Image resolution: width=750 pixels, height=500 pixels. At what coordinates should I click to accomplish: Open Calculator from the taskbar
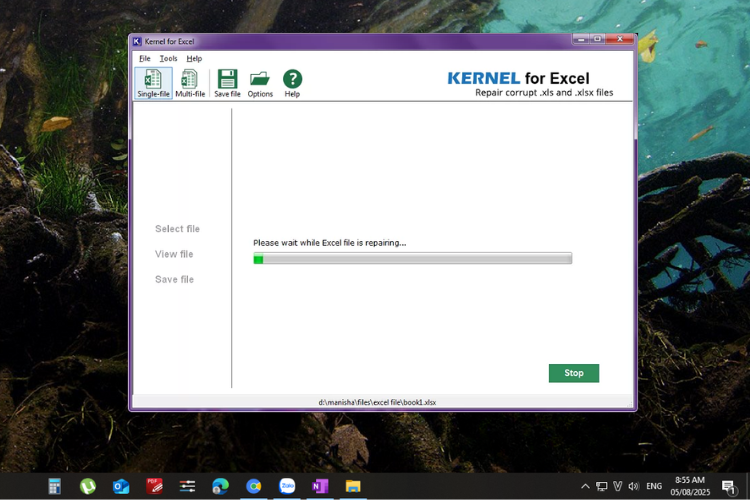[55, 487]
